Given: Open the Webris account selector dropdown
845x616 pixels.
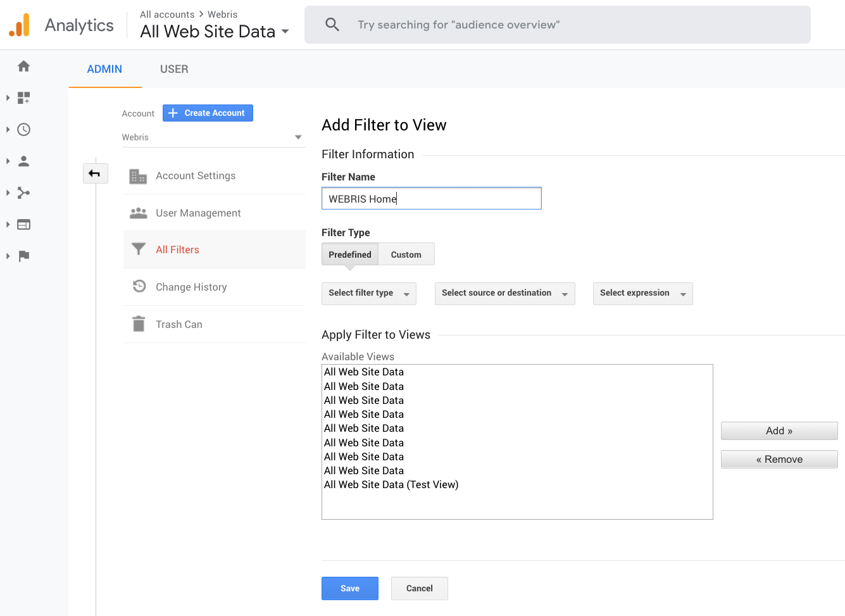Looking at the screenshot, I should pos(212,137).
